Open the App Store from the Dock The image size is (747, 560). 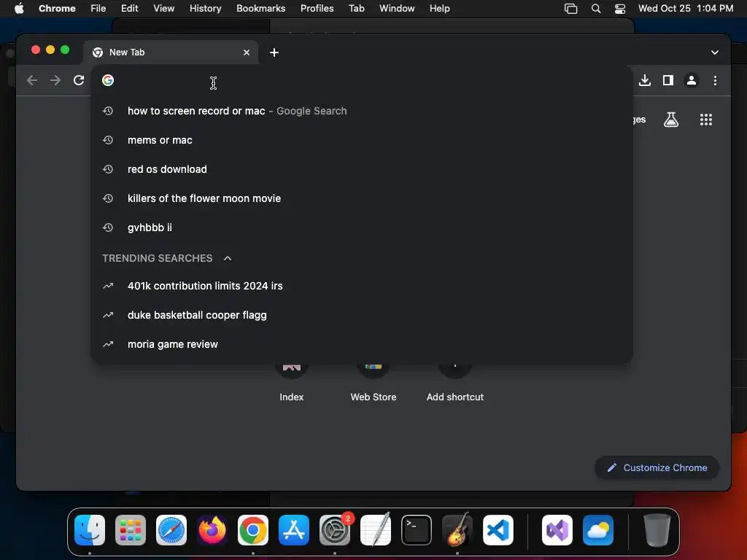click(294, 530)
